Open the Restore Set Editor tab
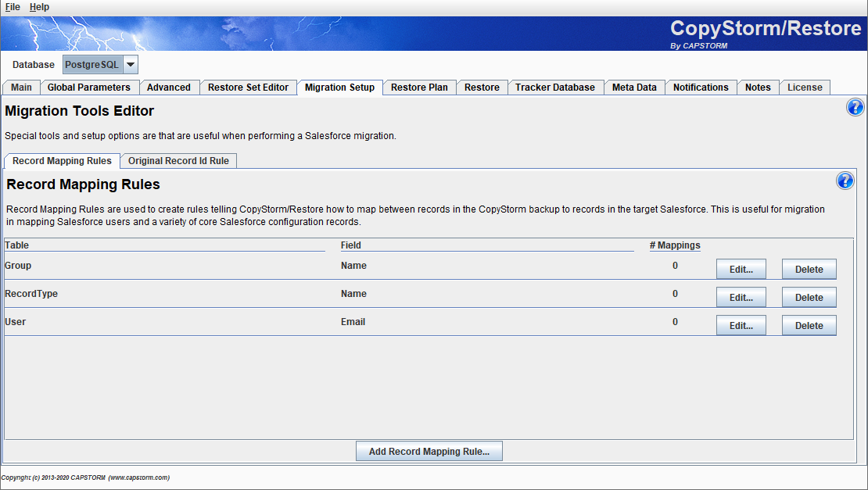Image resolution: width=868 pixels, height=490 pixels. 248,88
